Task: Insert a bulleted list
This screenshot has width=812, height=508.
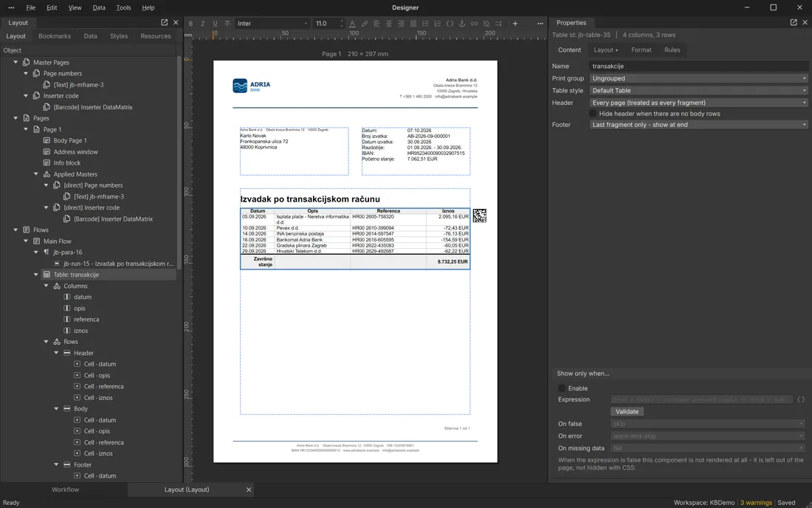Action: click(x=425, y=24)
